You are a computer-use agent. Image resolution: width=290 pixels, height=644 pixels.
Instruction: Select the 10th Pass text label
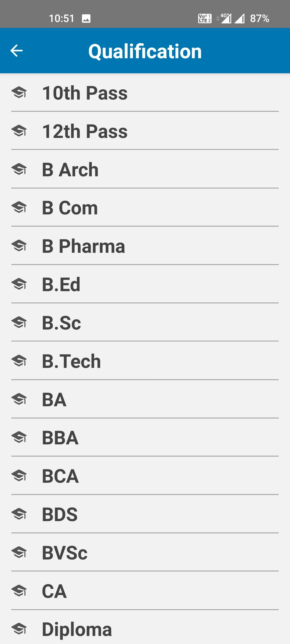click(x=85, y=93)
